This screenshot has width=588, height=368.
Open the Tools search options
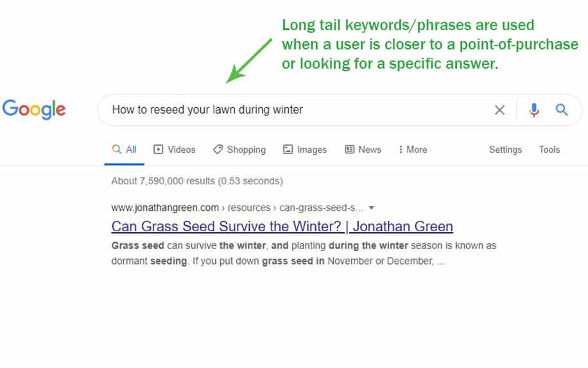coord(549,149)
